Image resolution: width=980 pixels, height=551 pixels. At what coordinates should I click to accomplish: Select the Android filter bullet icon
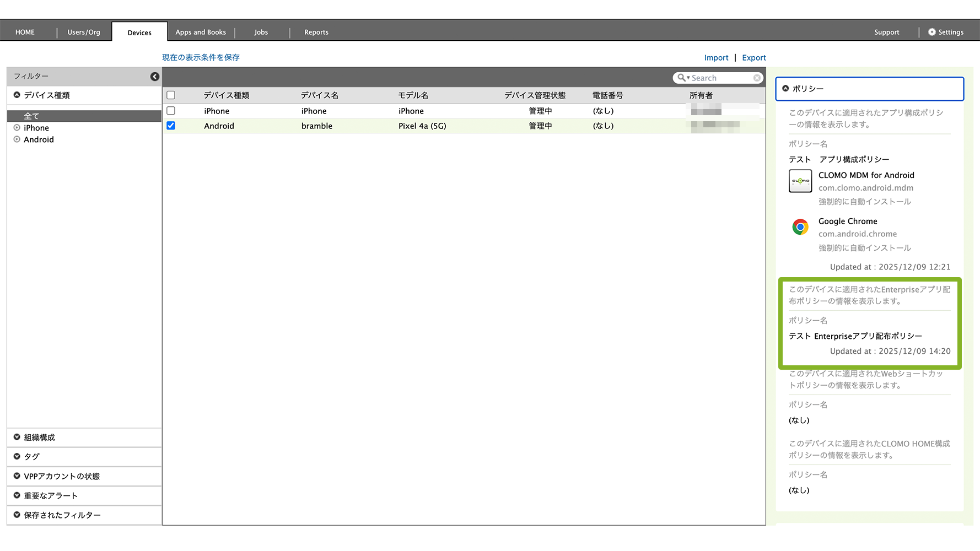(17, 139)
